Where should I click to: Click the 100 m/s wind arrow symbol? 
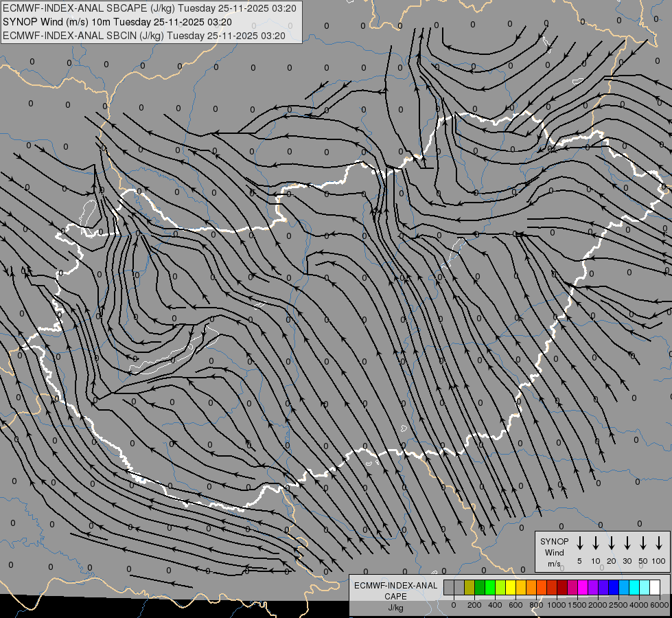pos(659,542)
